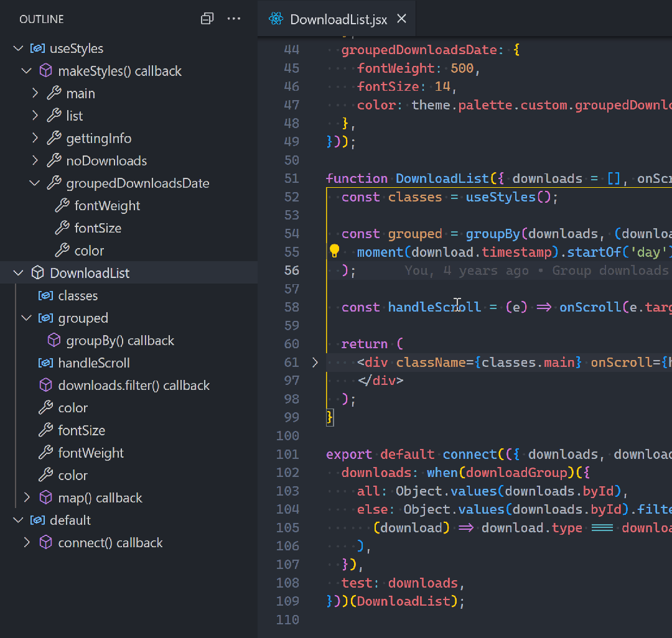Click the wrench icon beside gettingInfo
Screen dimensions: 672x638
click(54, 138)
